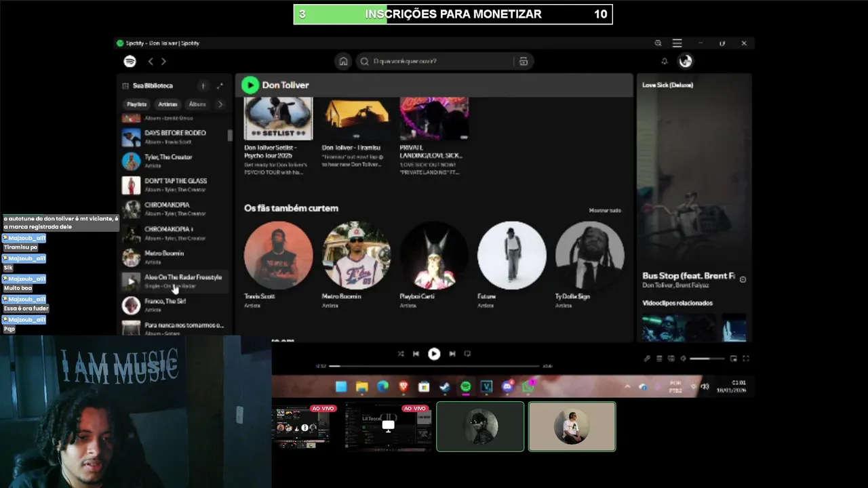
Task: Go forward with the right arrow
Action: [x=163, y=61]
